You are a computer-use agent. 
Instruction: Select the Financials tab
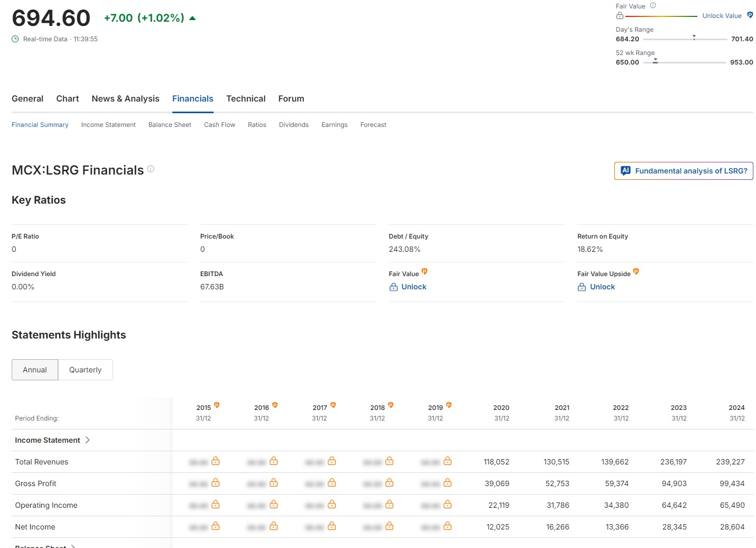point(193,98)
